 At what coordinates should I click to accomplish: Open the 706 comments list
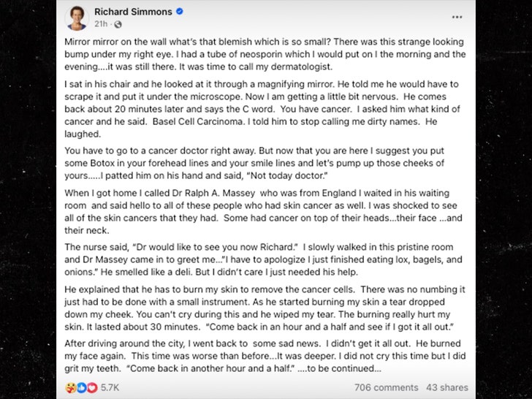386,387
